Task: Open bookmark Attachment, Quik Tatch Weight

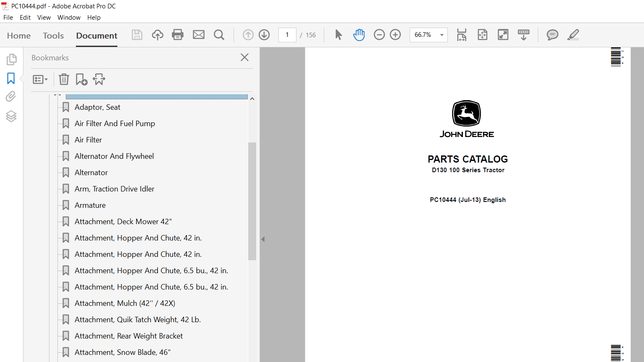Action: pyautogui.click(x=138, y=320)
